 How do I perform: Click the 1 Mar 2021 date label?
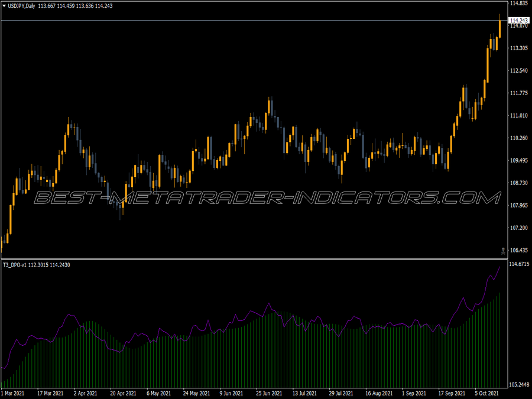13,393
